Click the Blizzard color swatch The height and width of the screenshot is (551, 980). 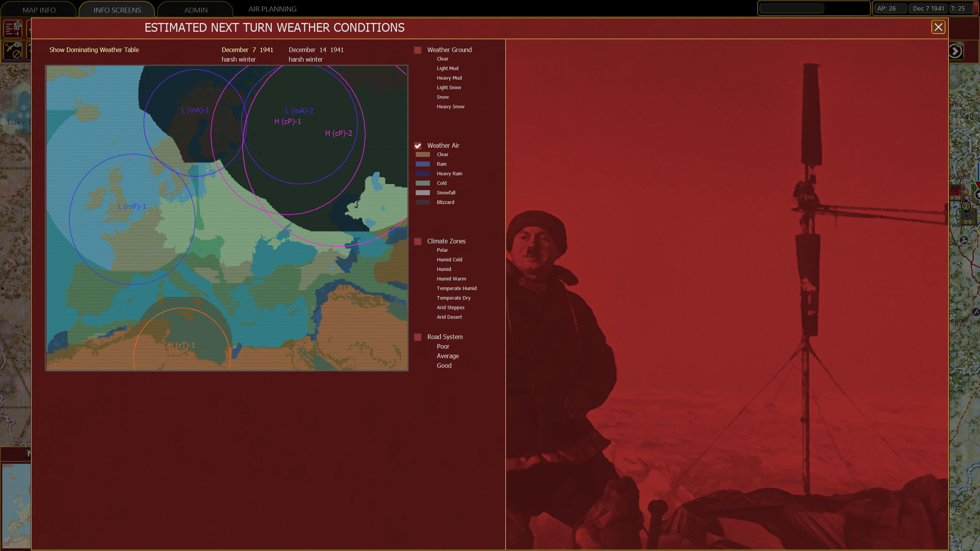click(423, 202)
